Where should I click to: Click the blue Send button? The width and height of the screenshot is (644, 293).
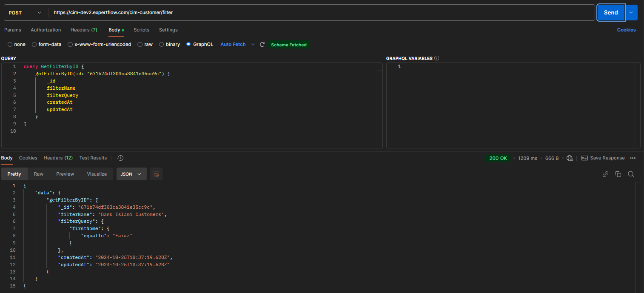tap(610, 13)
